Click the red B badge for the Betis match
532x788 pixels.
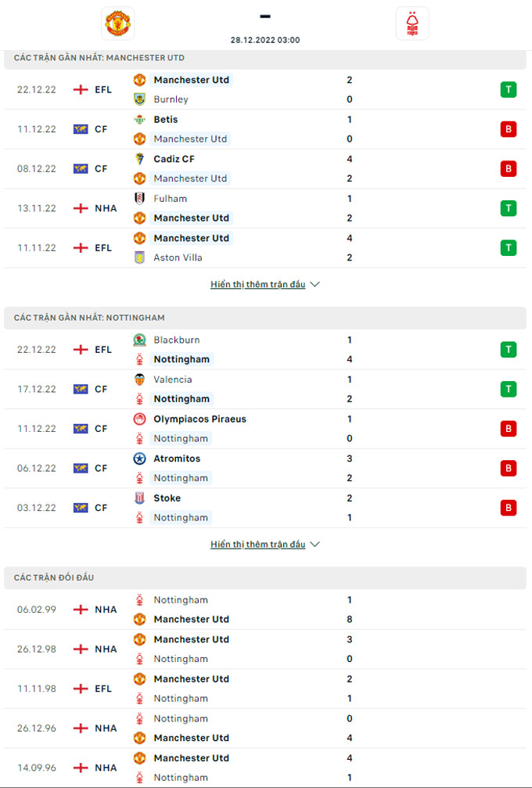(509, 129)
